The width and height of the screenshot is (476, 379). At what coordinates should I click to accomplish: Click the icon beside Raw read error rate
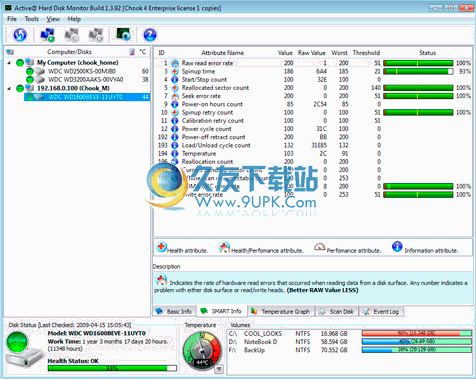click(x=175, y=63)
